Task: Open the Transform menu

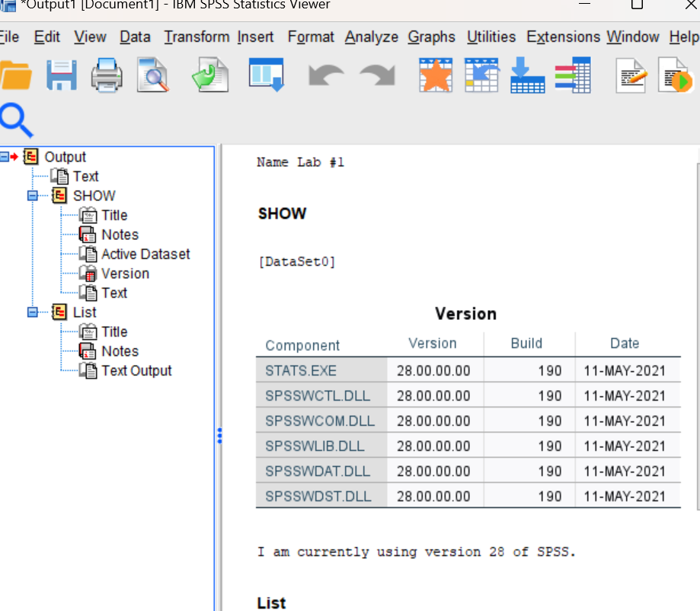Action: coord(197,37)
